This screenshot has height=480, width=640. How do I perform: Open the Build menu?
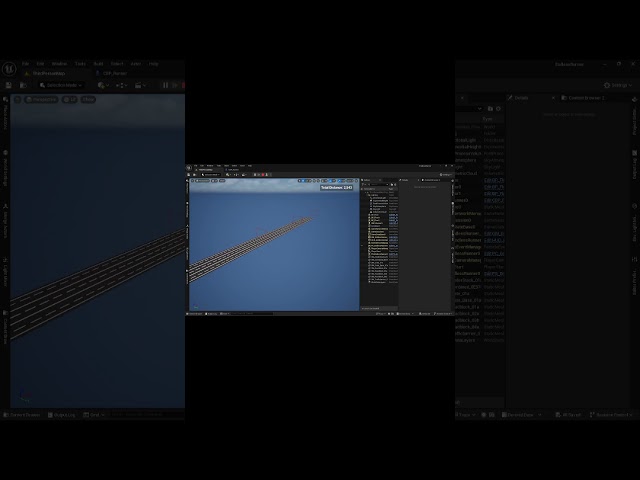[98, 64]
